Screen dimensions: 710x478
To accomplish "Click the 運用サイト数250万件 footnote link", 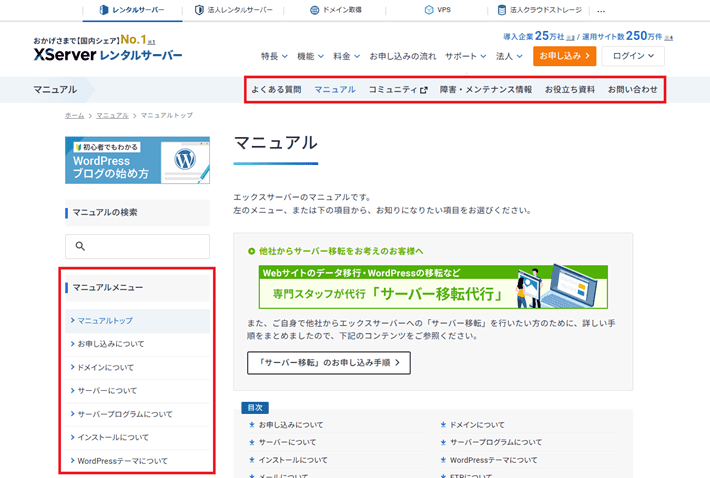I will pos(669,38).
